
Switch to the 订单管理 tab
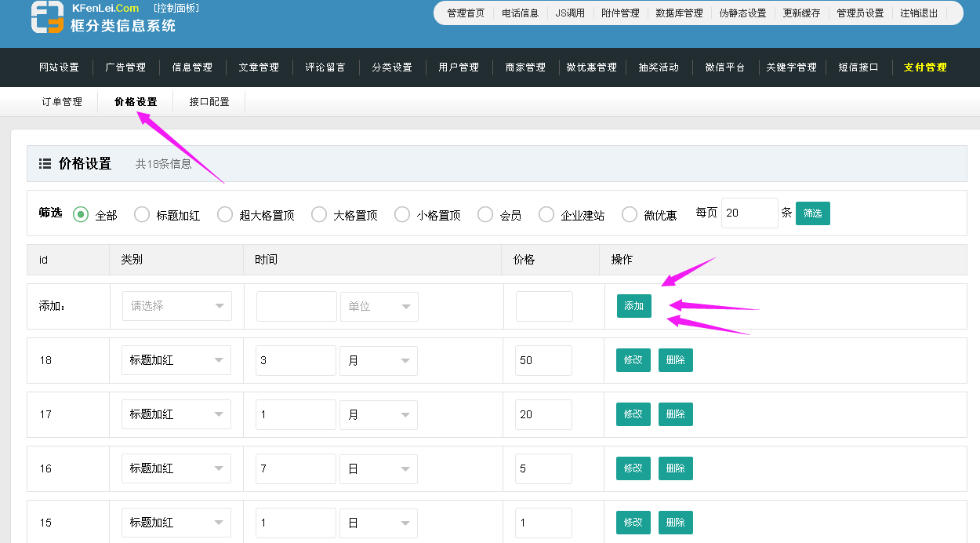(62, 102)
